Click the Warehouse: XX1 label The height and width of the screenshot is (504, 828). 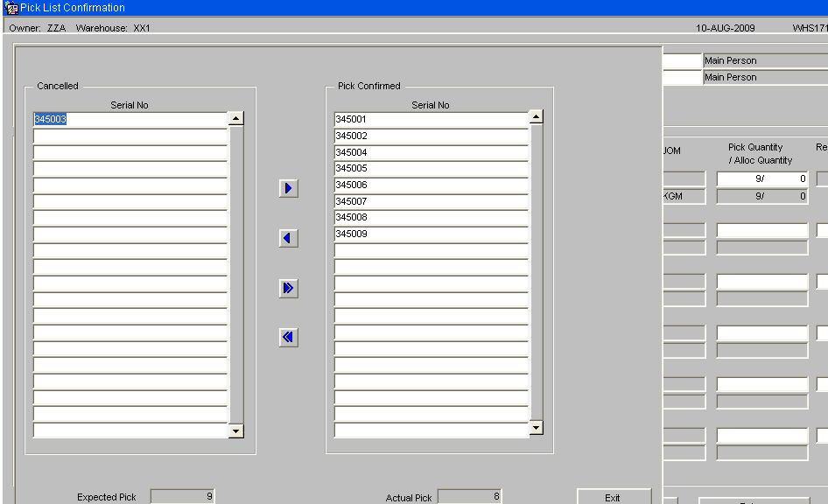coord(113,28)
